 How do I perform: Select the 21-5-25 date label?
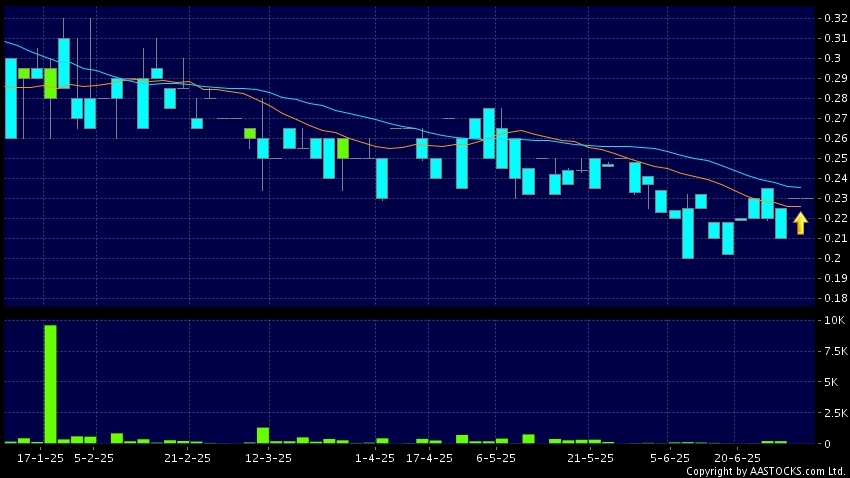(590, 458)
